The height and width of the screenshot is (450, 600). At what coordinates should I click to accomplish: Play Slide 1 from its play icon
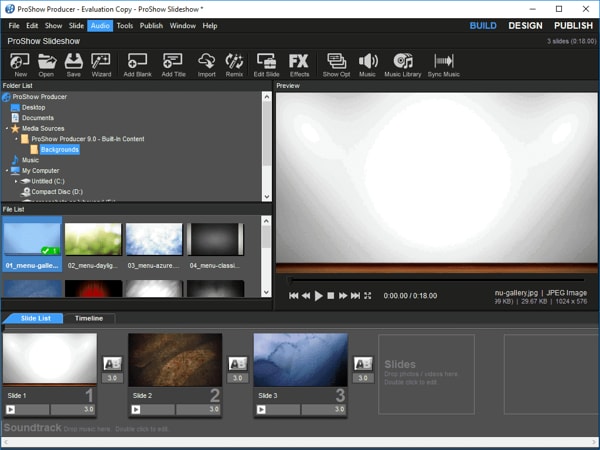11,409
